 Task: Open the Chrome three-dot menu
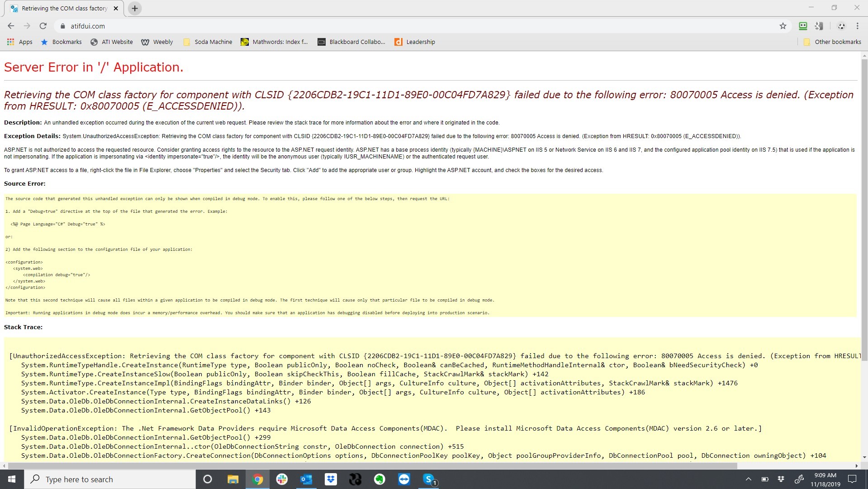857,26
